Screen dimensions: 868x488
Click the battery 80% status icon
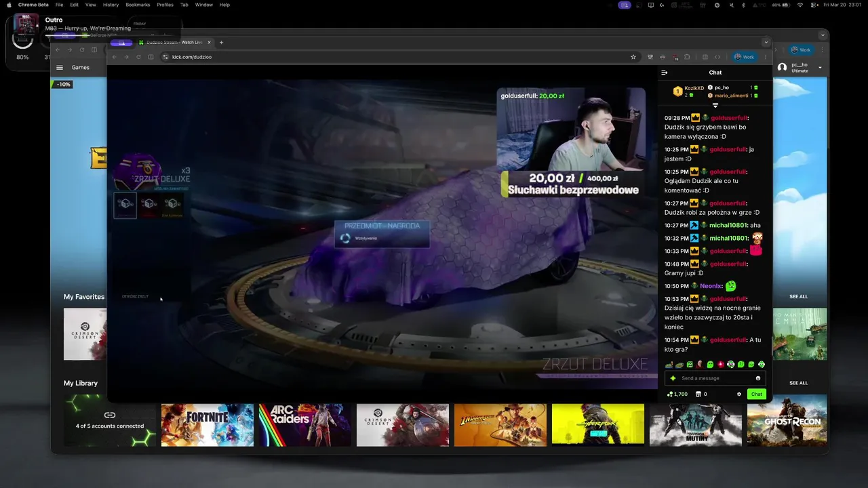[x=781, y=5]
